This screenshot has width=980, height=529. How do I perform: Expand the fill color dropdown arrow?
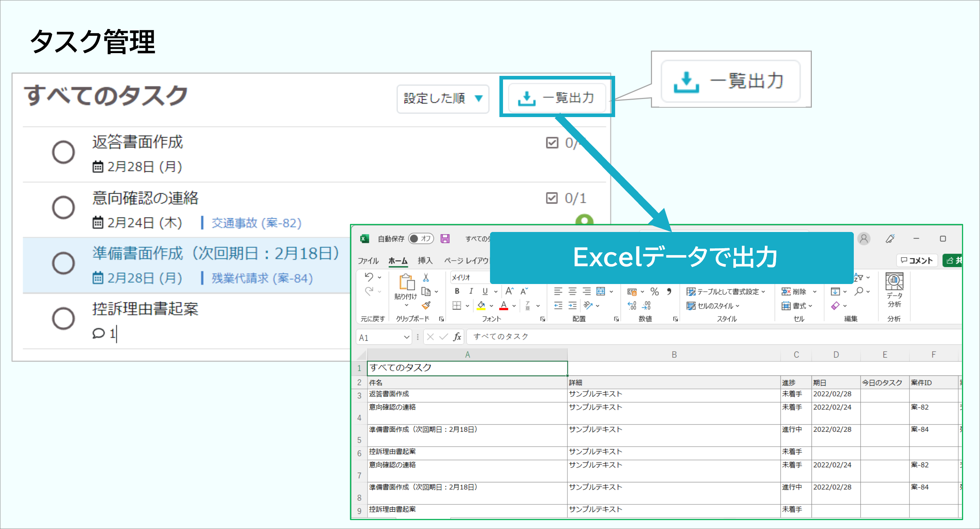(491, 306)
